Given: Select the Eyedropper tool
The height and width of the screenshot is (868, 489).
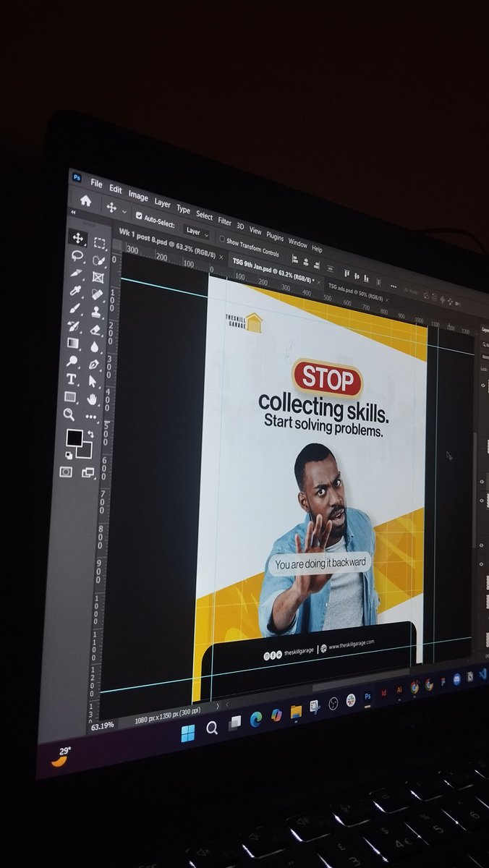Looking at the screenshot, I should (75, 290).
